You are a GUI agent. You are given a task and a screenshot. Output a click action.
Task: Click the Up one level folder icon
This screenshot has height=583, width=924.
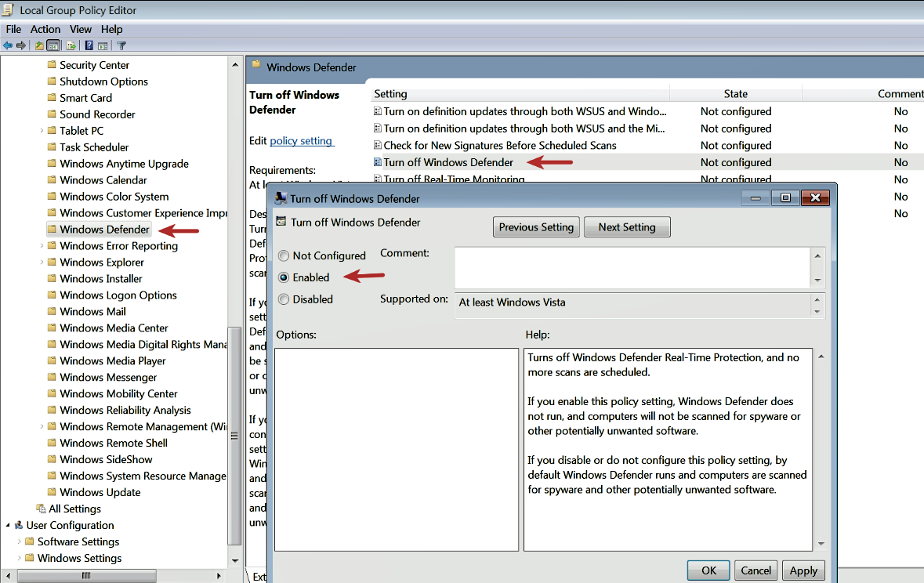click(x=39, y=45)
